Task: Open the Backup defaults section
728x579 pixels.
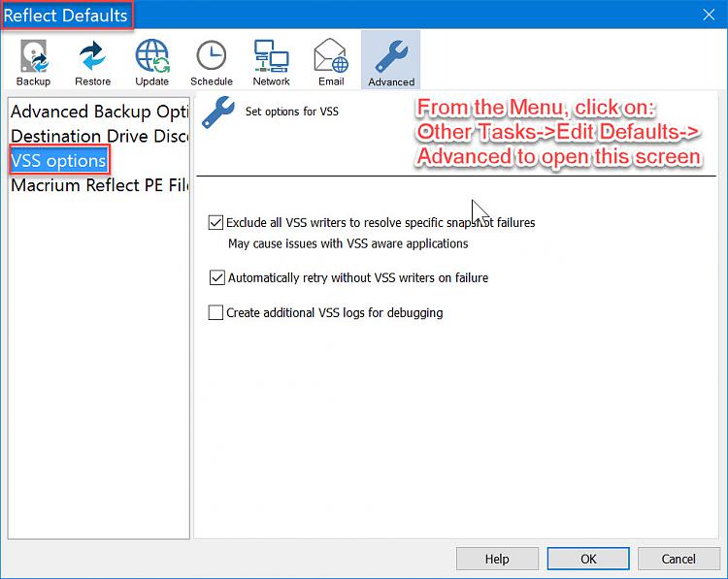Action: (x=33, y=63)
